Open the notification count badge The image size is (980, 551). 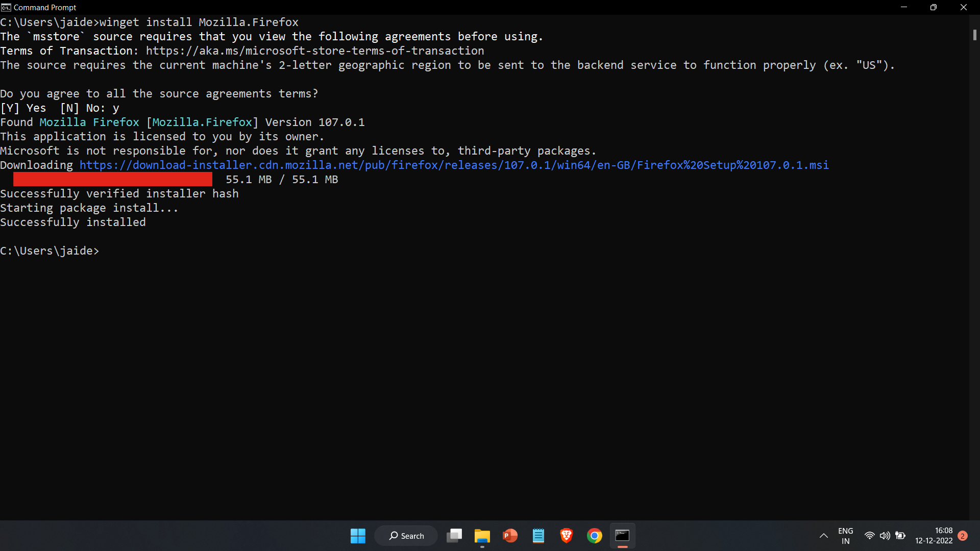963,536
